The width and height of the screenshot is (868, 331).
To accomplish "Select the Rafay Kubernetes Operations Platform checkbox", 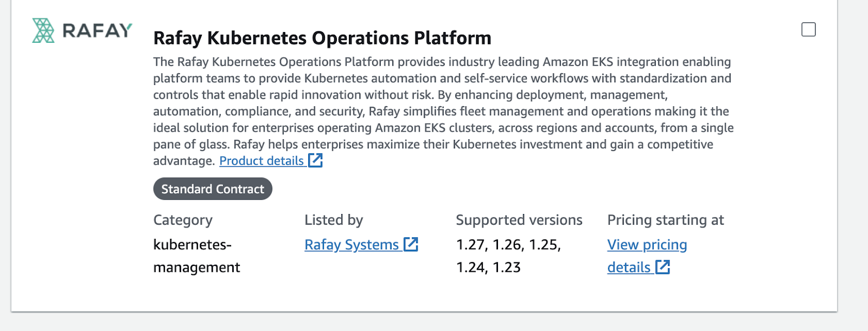I will click(808, 29).
